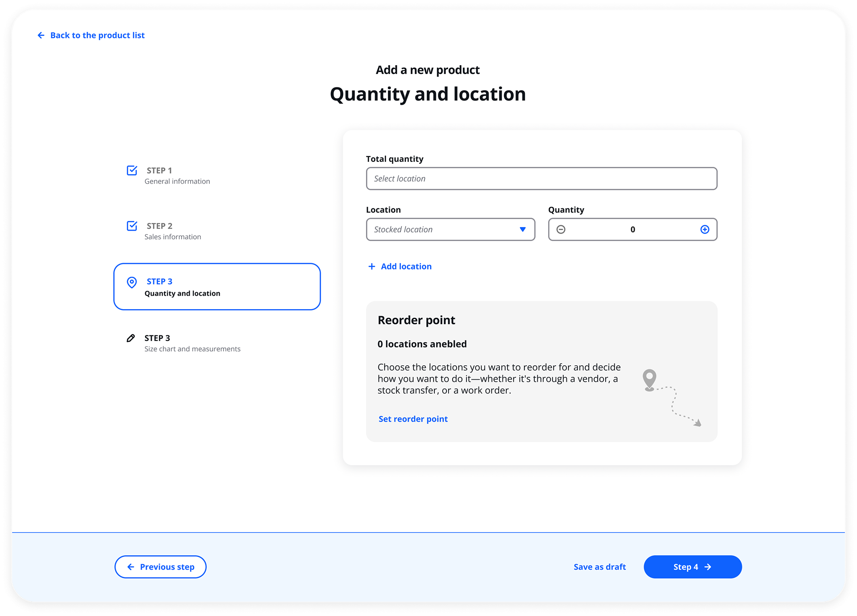
Task: Click the back arrow icon at top left
Action: tap(41, 35)
